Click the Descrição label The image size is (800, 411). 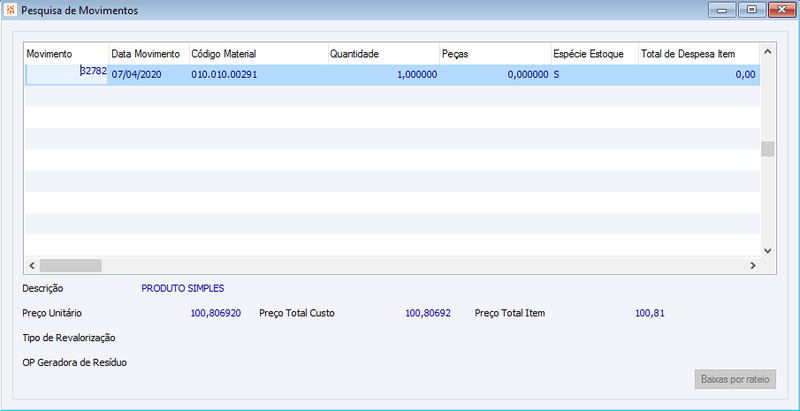click(43, 289)
